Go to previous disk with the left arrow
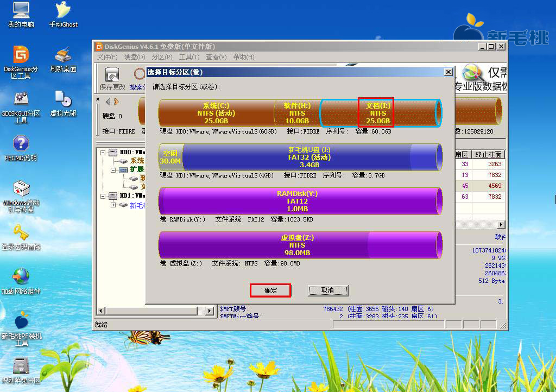 tap(108, 102)
